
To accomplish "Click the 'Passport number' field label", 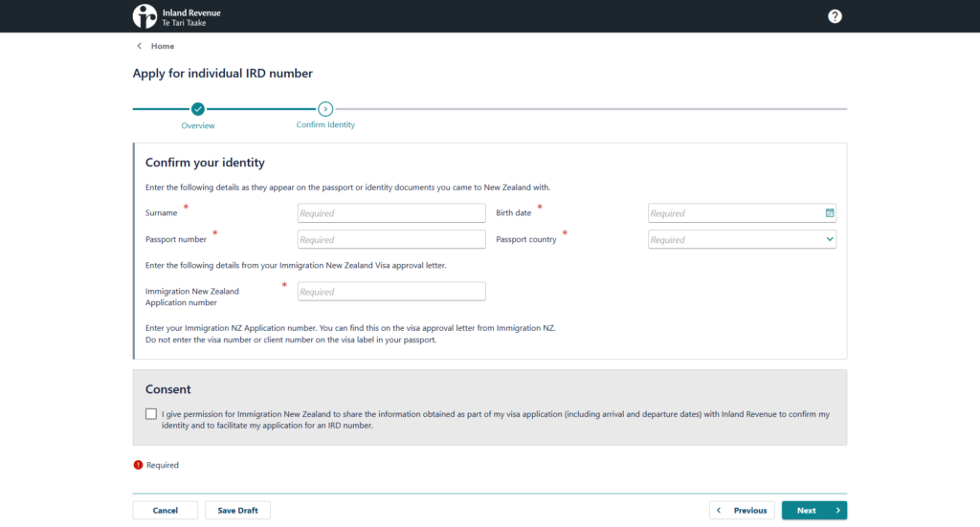I will click(x=176, y=239).
